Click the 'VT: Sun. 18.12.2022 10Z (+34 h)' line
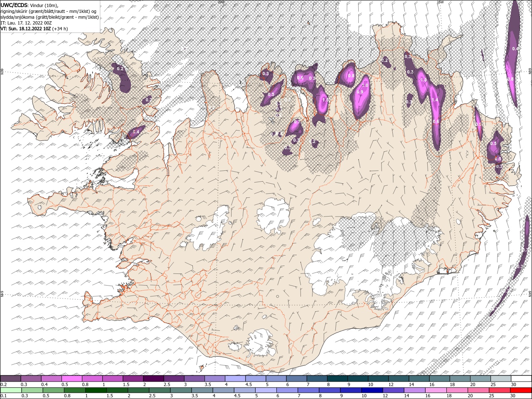Viewport: 532px width, 399px height. 34,29
